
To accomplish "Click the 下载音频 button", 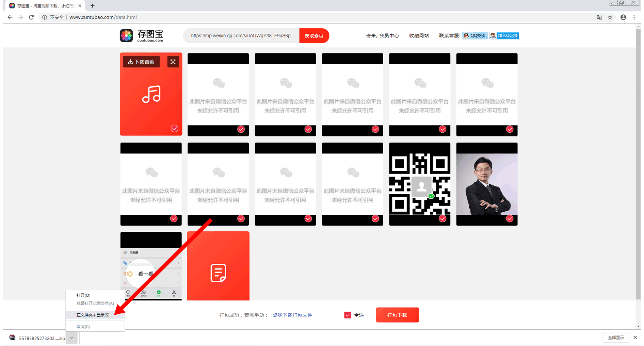I will click(x=141, y=62).
